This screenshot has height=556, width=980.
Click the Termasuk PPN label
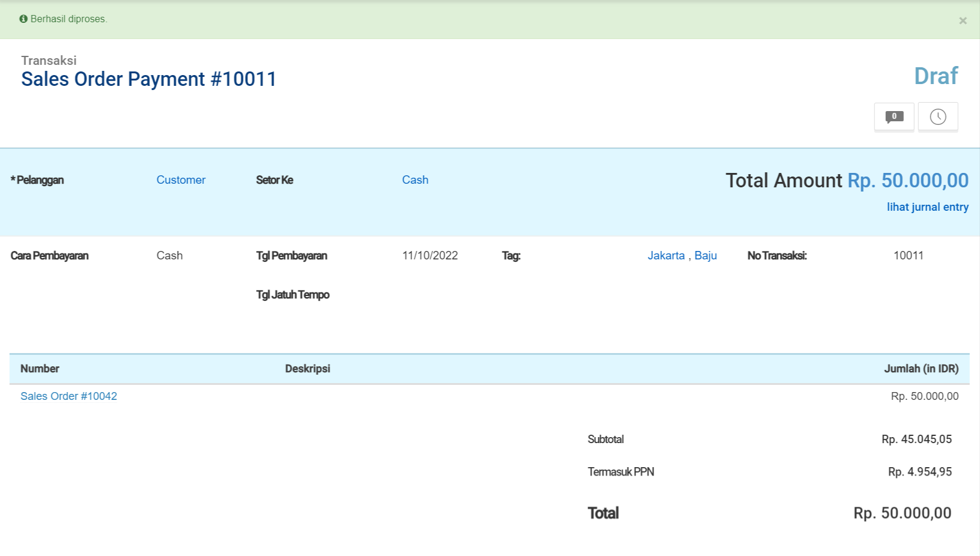[621, 471]
